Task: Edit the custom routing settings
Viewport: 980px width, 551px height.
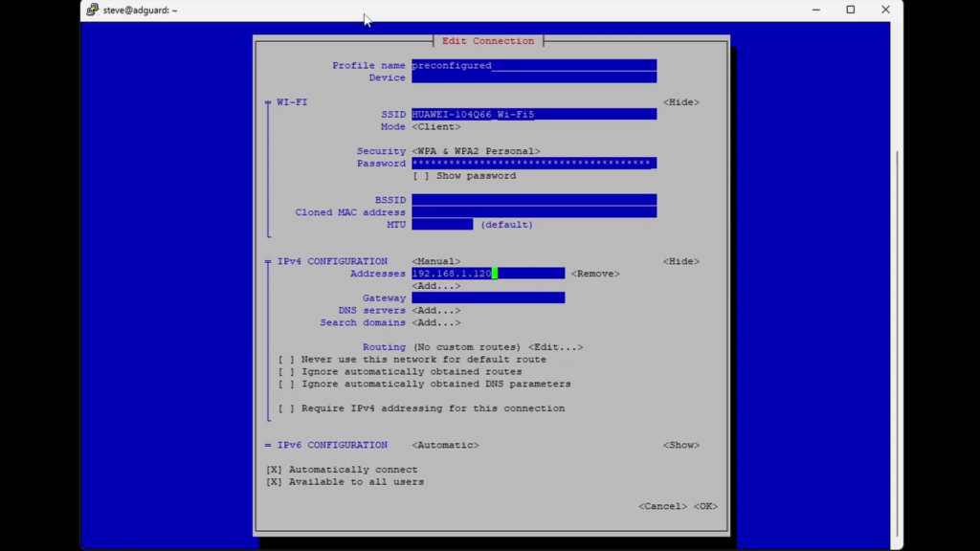Action: coord(555,347)
